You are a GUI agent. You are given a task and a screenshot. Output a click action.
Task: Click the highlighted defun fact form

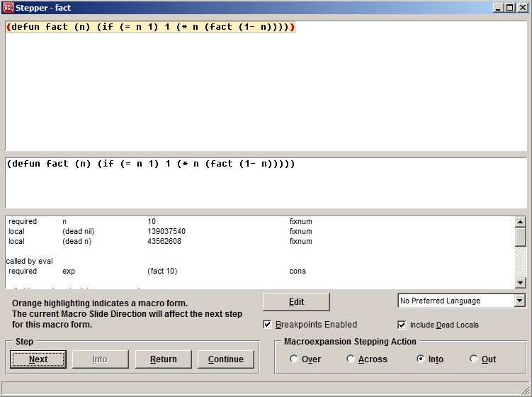click(x=150, y=27)
